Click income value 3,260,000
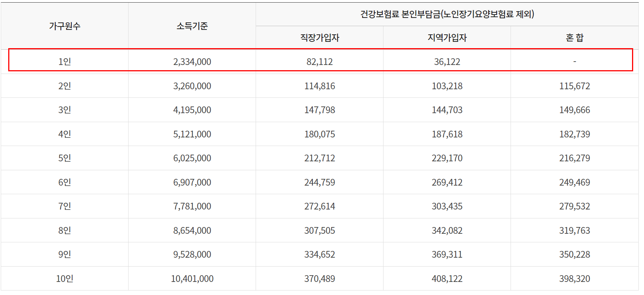644x295 pixels. pyautogui.click(x=192, y=86)
